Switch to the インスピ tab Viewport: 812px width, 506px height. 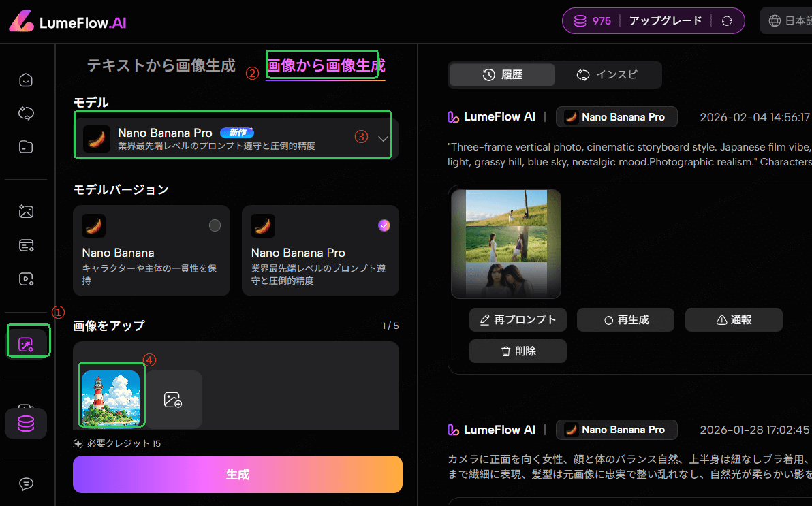pyautogui.click(x=607, y=75)
